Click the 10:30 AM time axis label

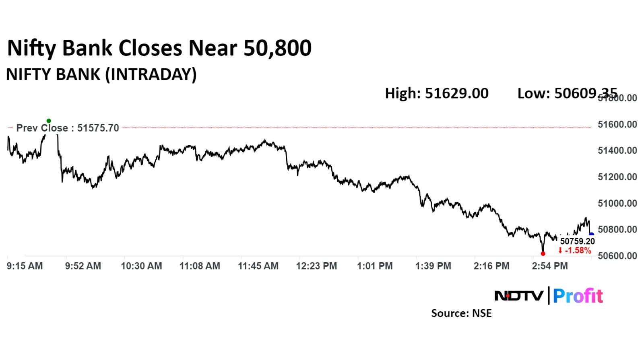(x=141, y=266)
